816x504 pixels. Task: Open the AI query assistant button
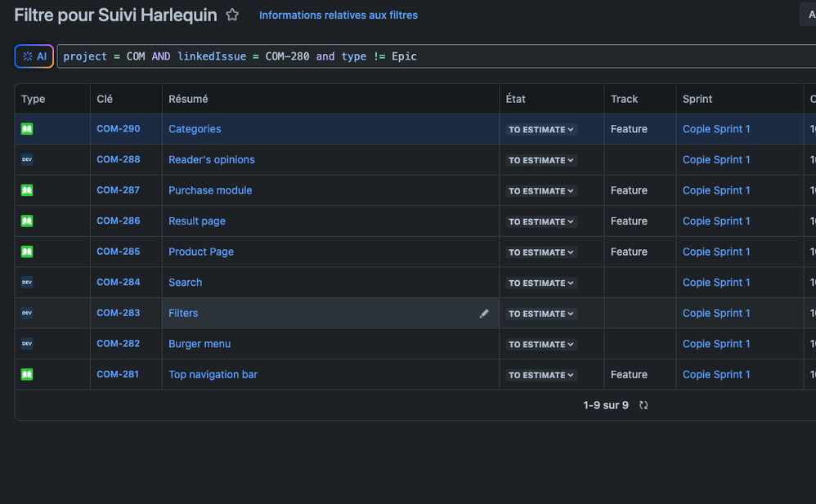click(x=34, y=56)
